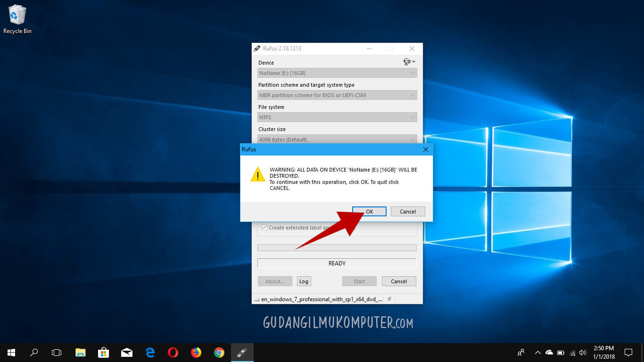Open Microsoft Store from taskbar

click(104, 352)
